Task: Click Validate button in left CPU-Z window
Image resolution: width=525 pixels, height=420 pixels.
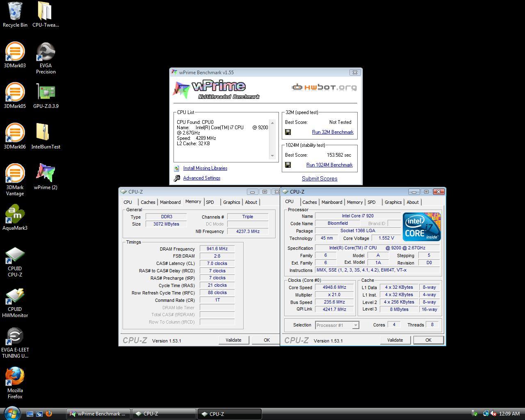Action: coord(233,340)
